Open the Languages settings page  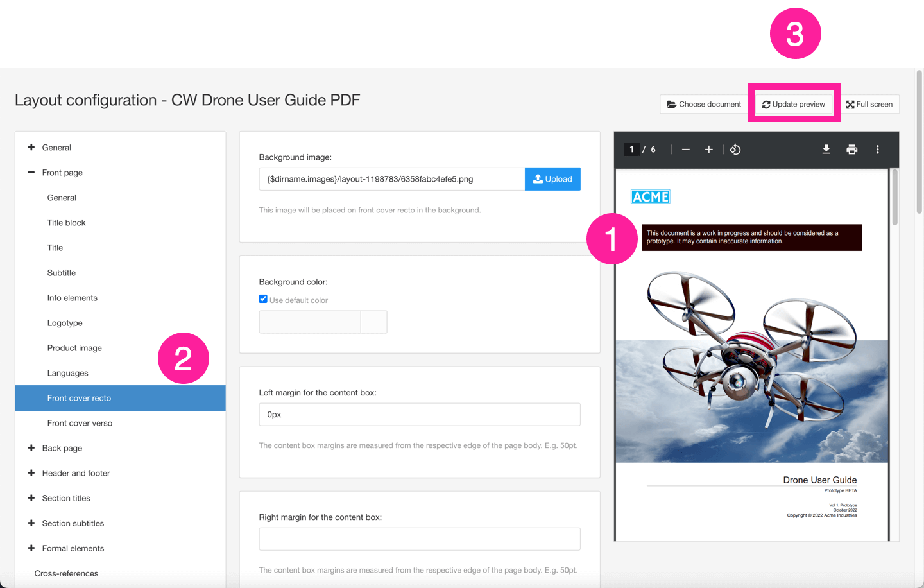click(67, 373)
